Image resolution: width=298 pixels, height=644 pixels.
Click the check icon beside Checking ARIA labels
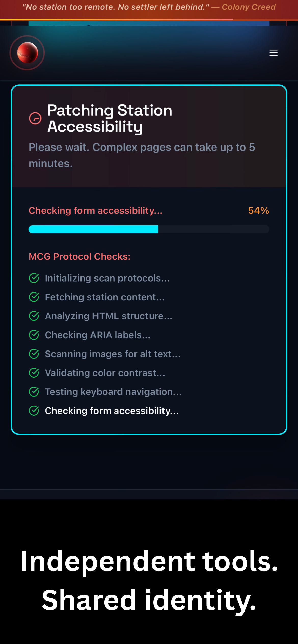[x=34, y=335]
